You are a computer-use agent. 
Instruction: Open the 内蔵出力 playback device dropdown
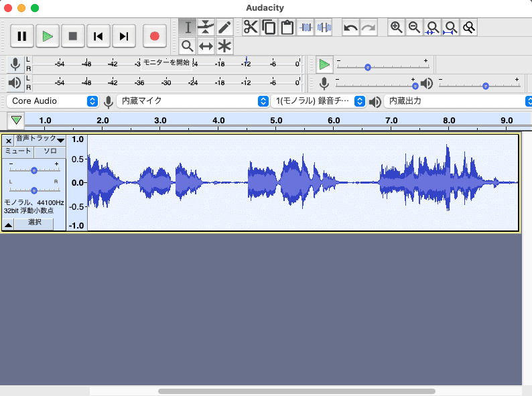458,101
